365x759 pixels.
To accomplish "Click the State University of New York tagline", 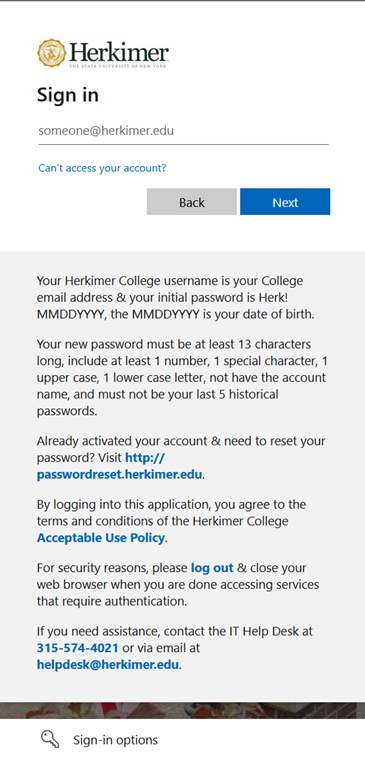I will pos(118,65).
